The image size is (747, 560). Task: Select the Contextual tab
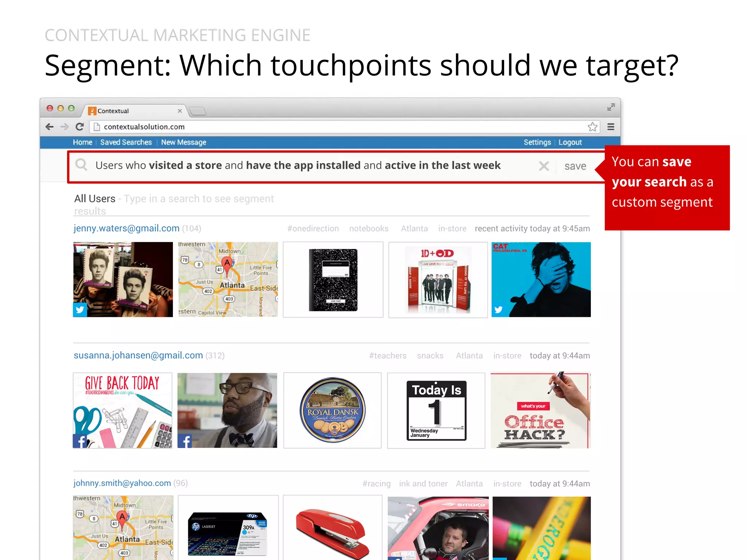[135, 111]
